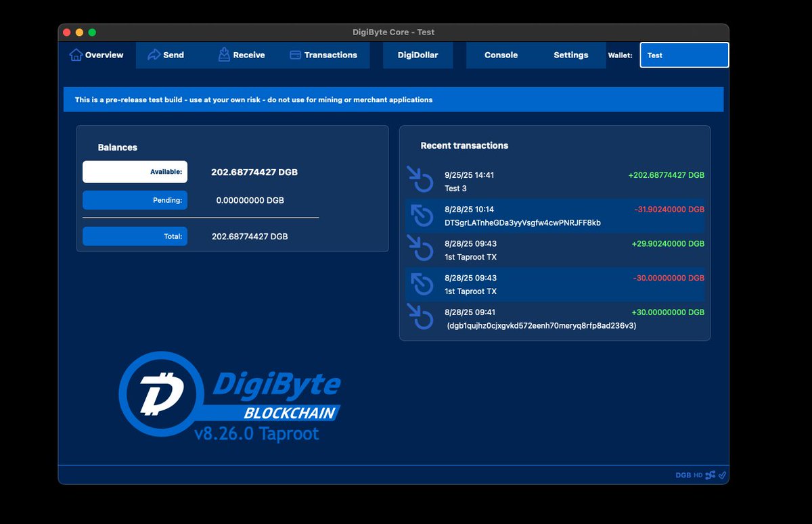Click the Test 3 transaction label
812x524 pixels.
(455, 188)
